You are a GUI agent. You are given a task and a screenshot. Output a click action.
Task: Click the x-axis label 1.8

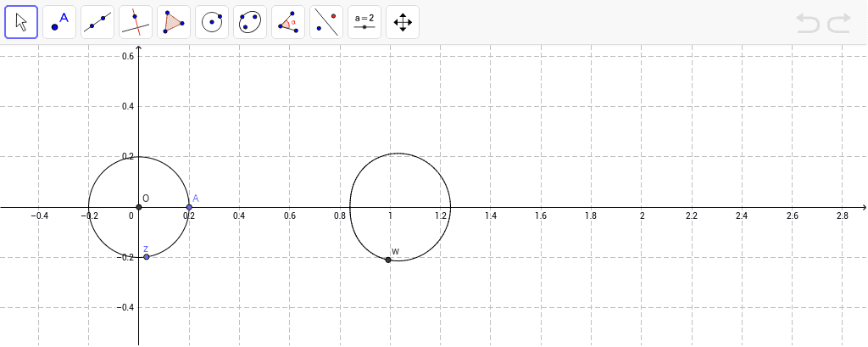click(x=591, y=216)
